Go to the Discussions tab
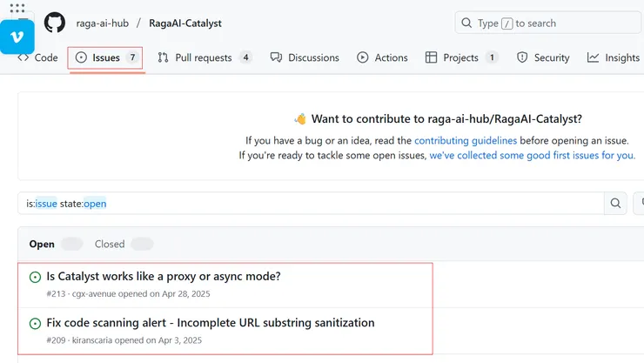 305,57
